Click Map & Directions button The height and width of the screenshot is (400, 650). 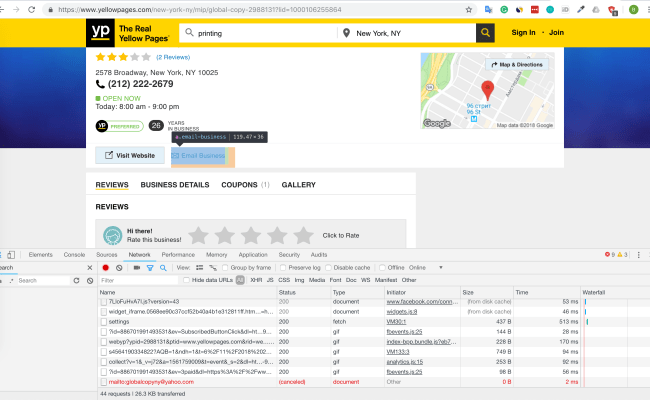point(517,65)
